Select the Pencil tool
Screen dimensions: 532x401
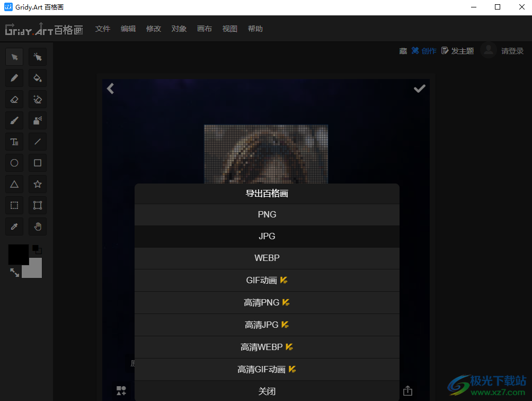(14, 78)
